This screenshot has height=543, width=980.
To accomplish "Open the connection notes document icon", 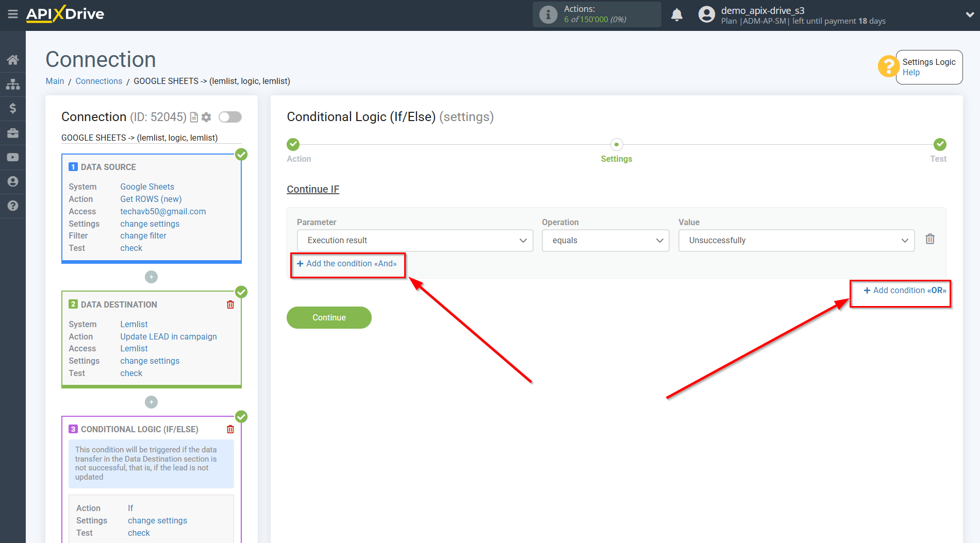I will (x=194, y=117).
